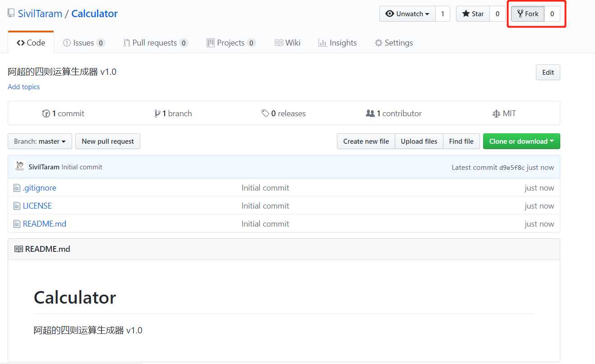595x364 pixels.
Task: Open the Calculator repository name link
Action: click(x=94, y=14)
